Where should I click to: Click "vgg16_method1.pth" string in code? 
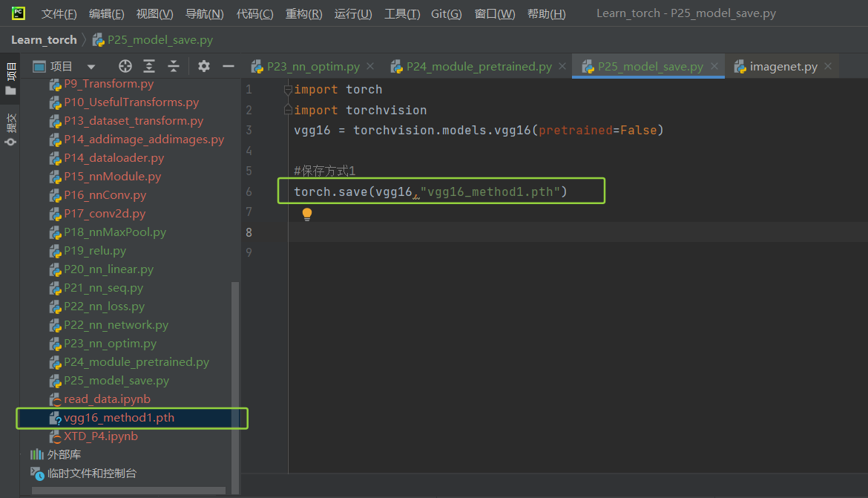pyautogui.click(x=490, y=192)
